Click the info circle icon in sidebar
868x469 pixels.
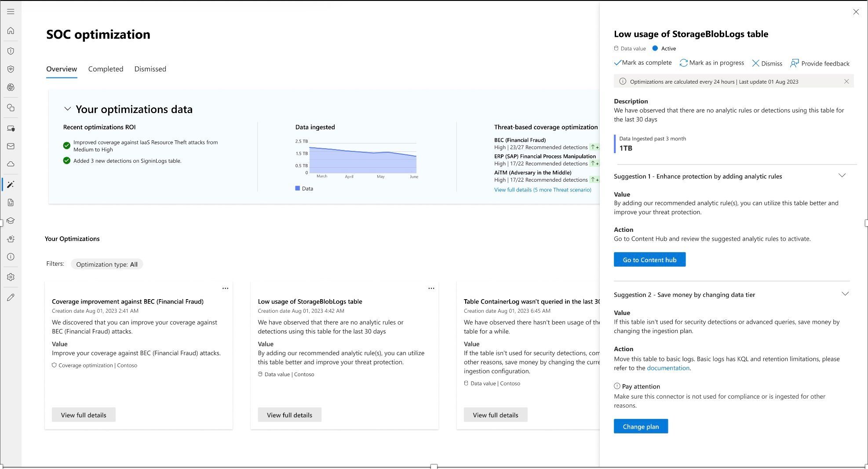tap(11, 257)
